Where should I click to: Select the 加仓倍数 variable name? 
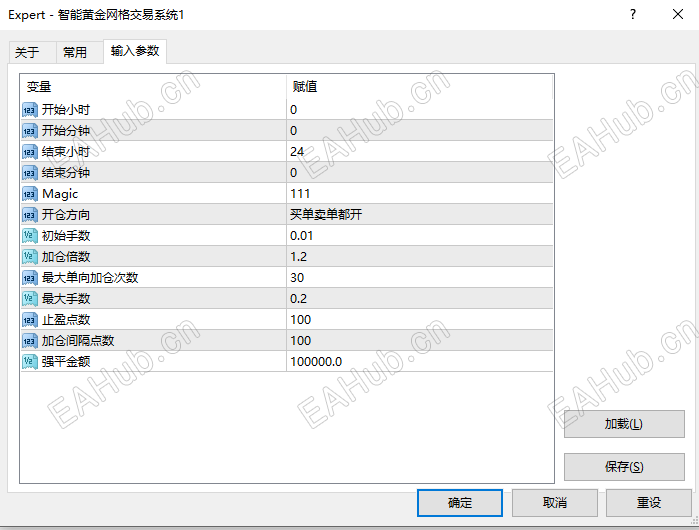tap(66, 257)
